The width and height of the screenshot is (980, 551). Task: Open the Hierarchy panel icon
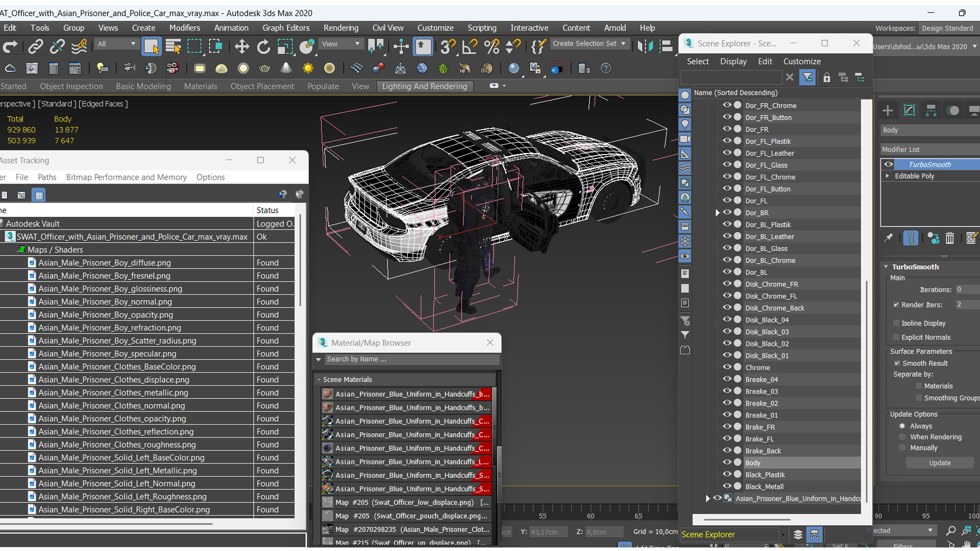point(931,111)
